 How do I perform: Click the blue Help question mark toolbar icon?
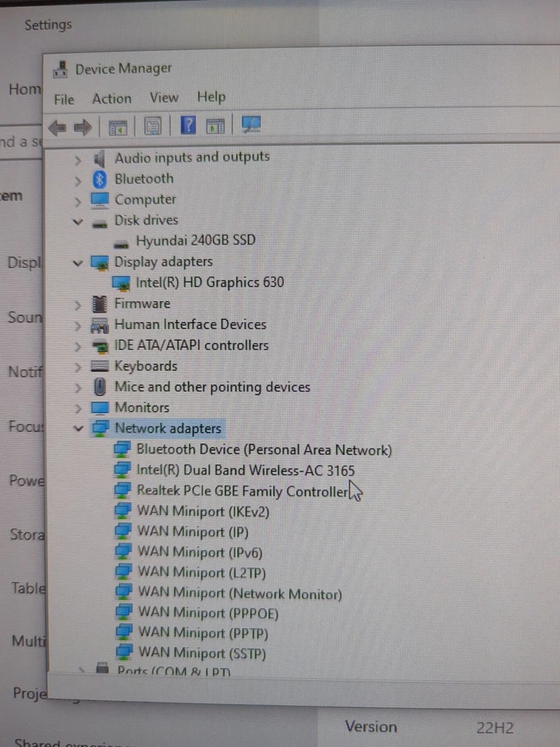pos(188,126)
